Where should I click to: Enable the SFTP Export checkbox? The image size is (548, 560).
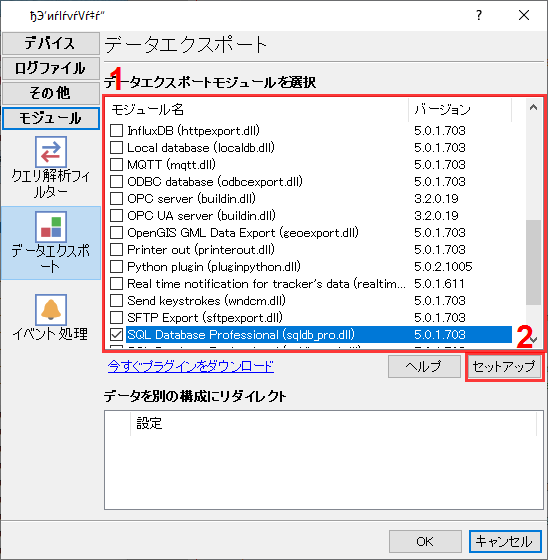116,318
